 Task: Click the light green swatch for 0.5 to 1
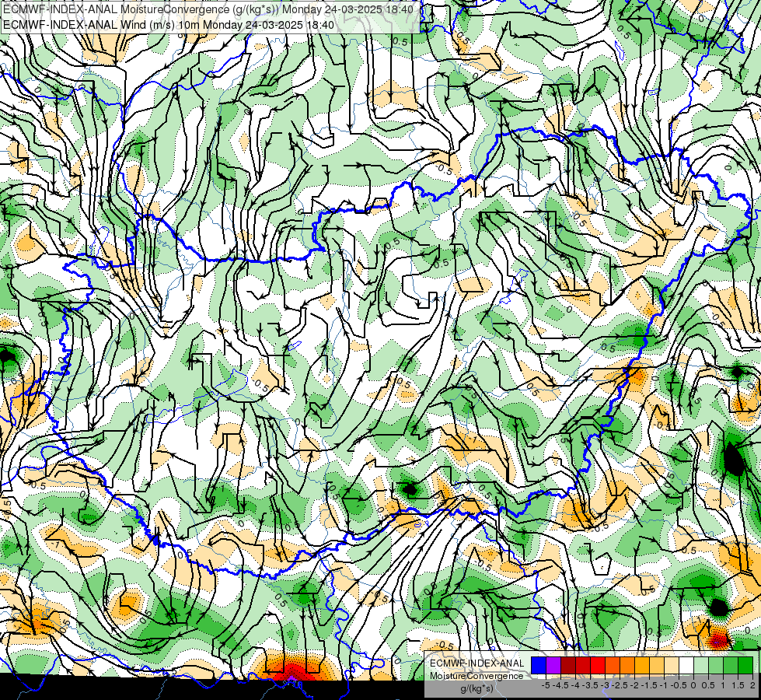point(716,665)
